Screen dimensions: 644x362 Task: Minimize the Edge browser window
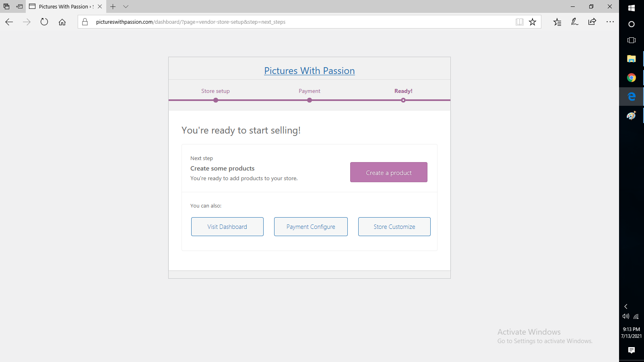pyautogui.click(x=573, y=6)
